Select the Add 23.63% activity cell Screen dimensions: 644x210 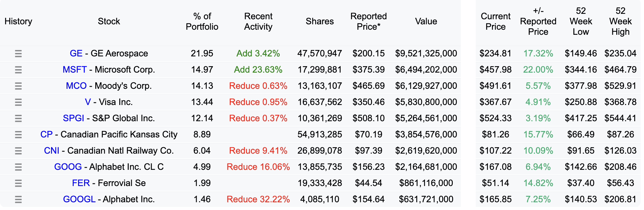[258, 70]
